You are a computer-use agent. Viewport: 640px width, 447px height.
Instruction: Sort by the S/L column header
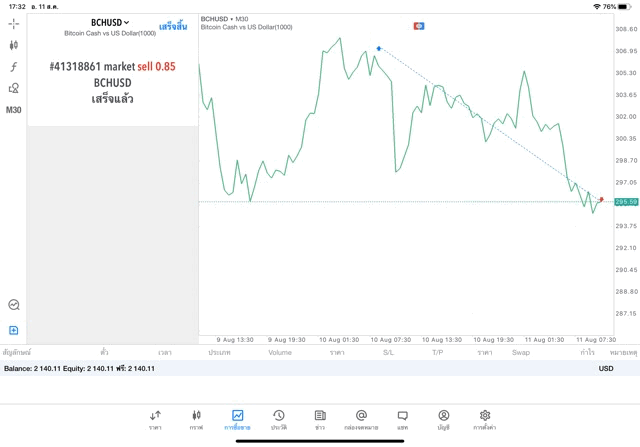tap(389, 352)
